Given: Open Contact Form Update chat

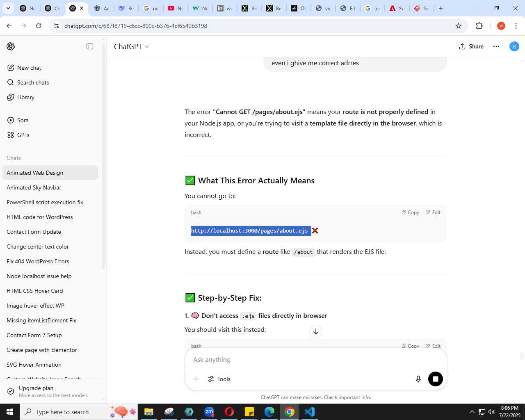Looking at the screenshot, I should coord(50,232).
